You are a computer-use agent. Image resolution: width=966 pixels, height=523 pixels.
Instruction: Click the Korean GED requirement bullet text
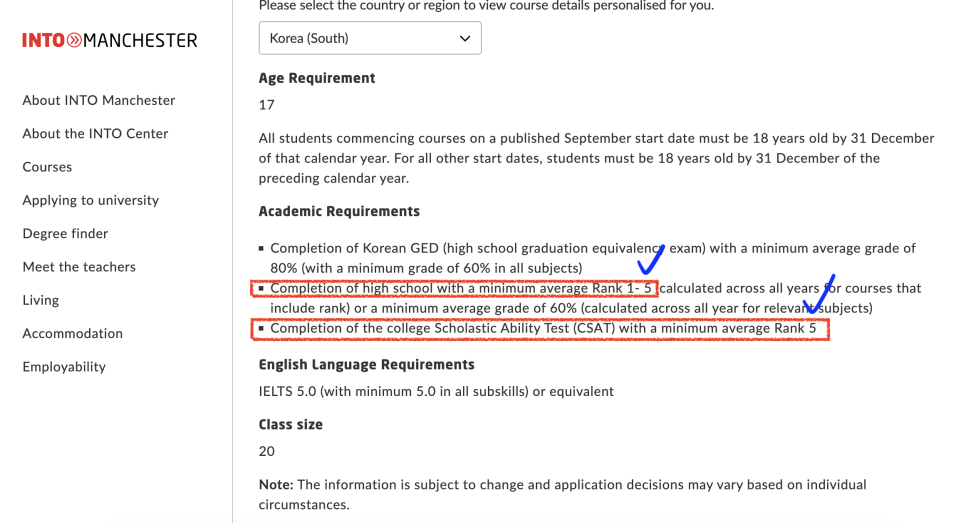(593, 258)
